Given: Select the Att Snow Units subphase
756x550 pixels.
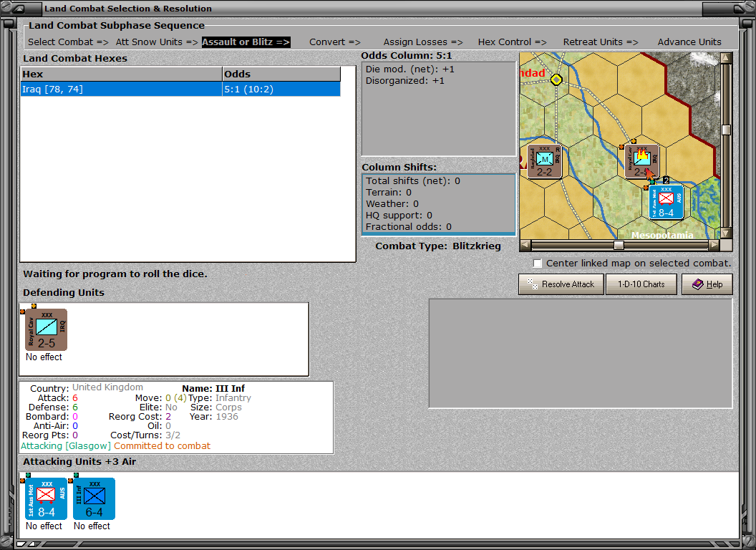Looking at the screenshot, I should (x=157, y=42).
